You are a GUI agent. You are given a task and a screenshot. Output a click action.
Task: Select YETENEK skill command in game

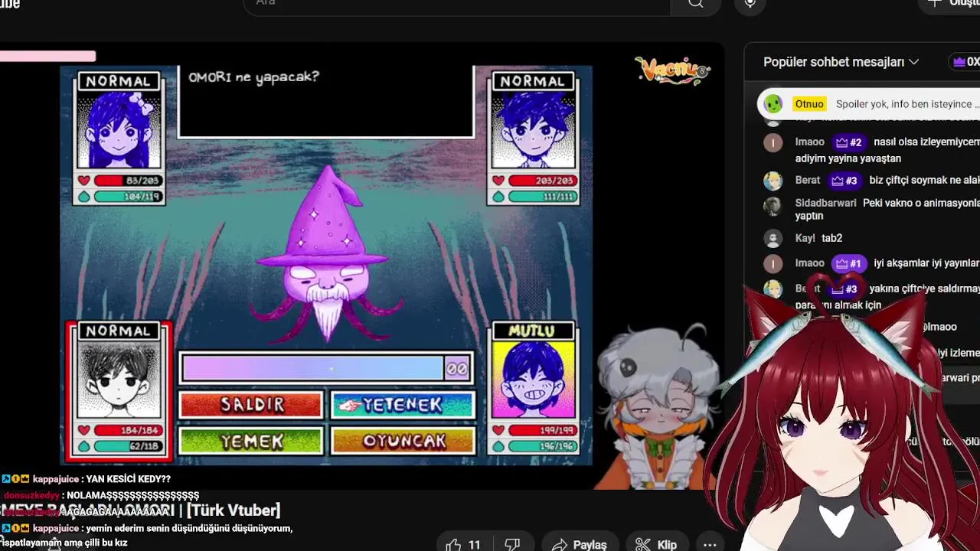click(403, 405)
